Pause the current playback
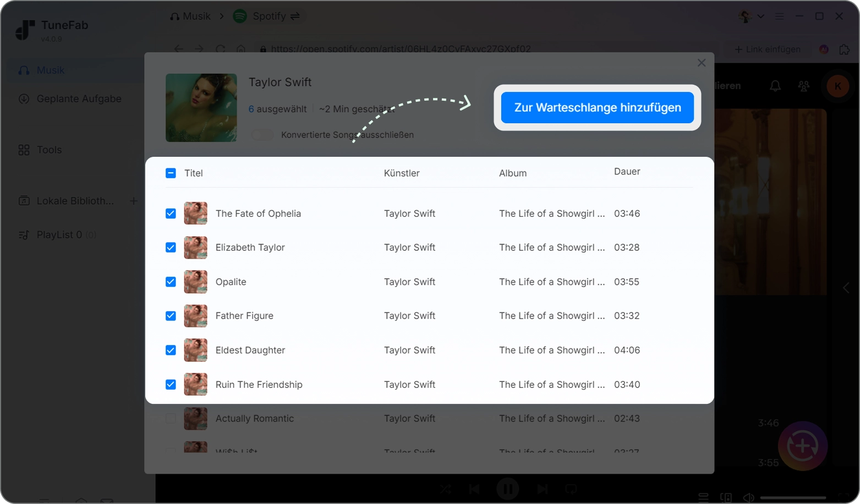 tap(508, 489)
